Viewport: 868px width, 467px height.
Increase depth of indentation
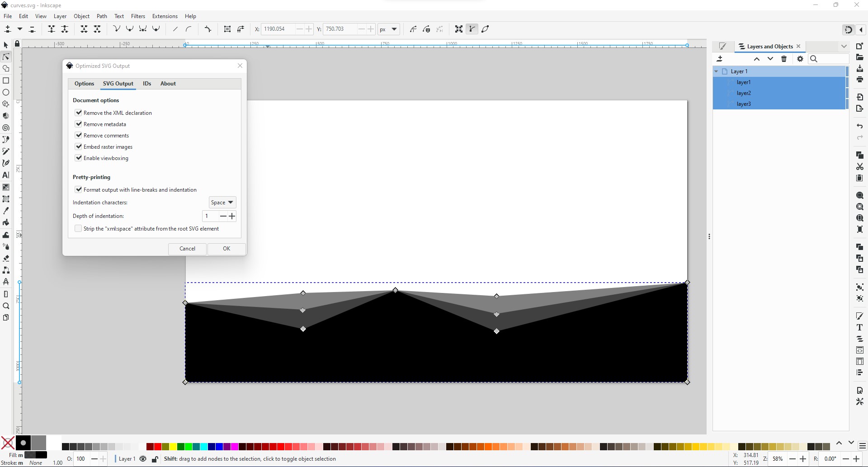232,216
